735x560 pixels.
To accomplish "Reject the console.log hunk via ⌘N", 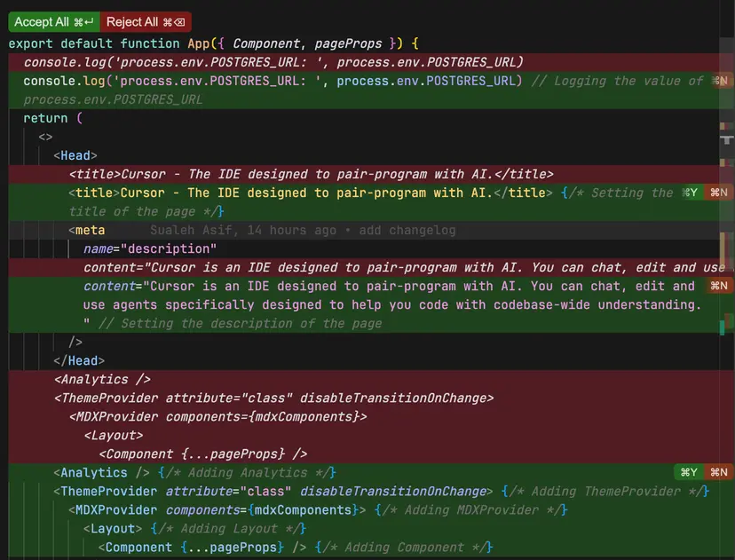I will 720,81.
